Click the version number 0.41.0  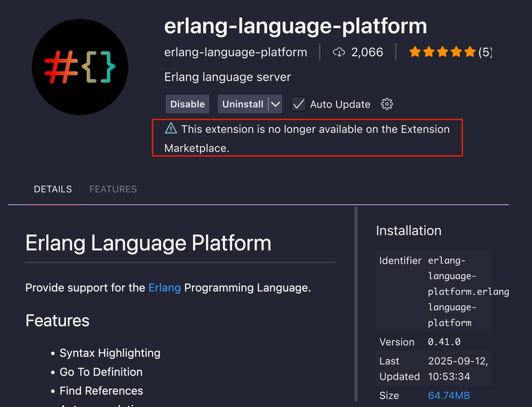[444, 342]
